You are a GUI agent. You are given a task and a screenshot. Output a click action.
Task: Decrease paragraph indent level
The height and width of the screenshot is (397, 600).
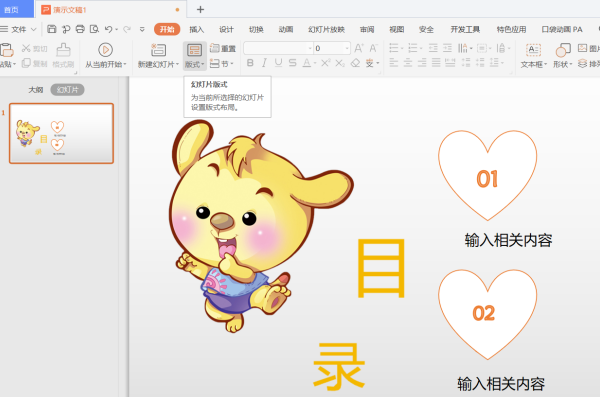pyautogui.click(x=433, y=48)
